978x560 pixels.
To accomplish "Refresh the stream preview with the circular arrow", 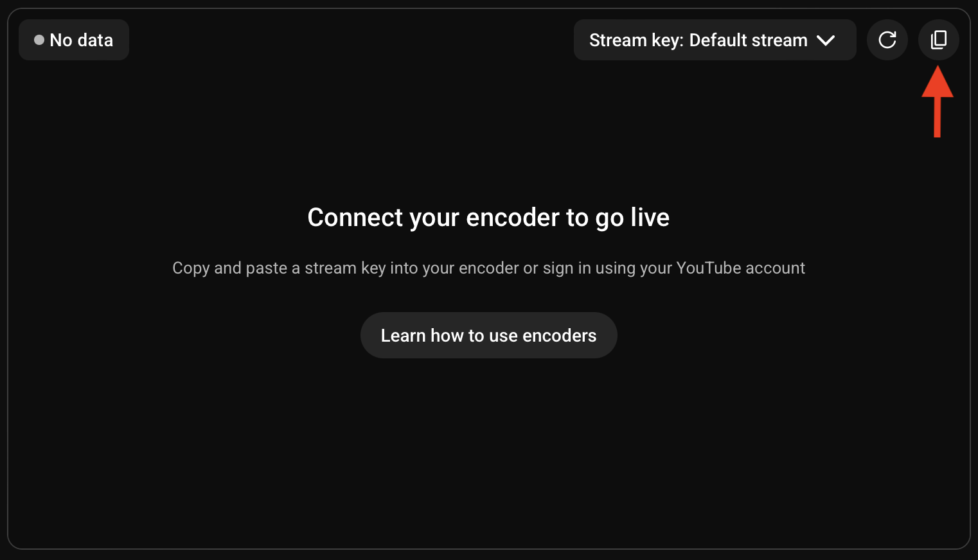I will (887, 40).
